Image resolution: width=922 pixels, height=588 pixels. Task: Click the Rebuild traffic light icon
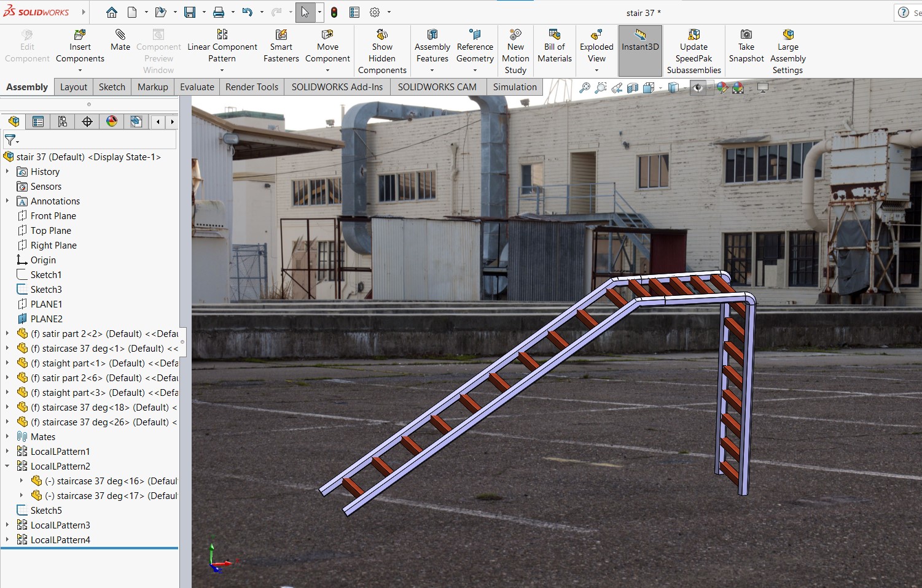click(334, 12)
